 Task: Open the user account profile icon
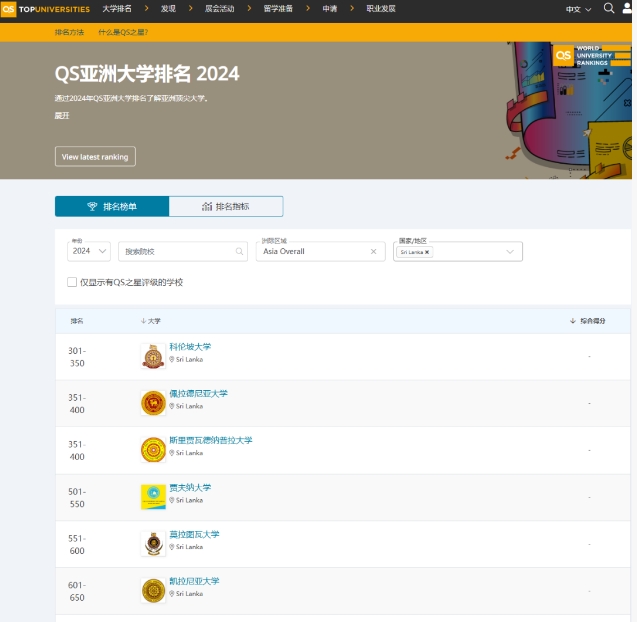pos(627,8)
